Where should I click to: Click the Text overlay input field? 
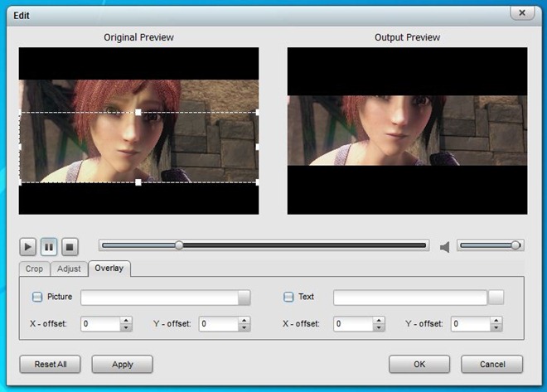click(410, 298)
